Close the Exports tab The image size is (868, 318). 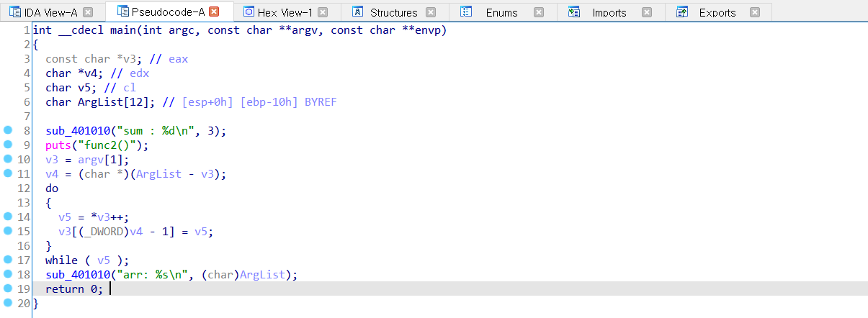(754, 12)
